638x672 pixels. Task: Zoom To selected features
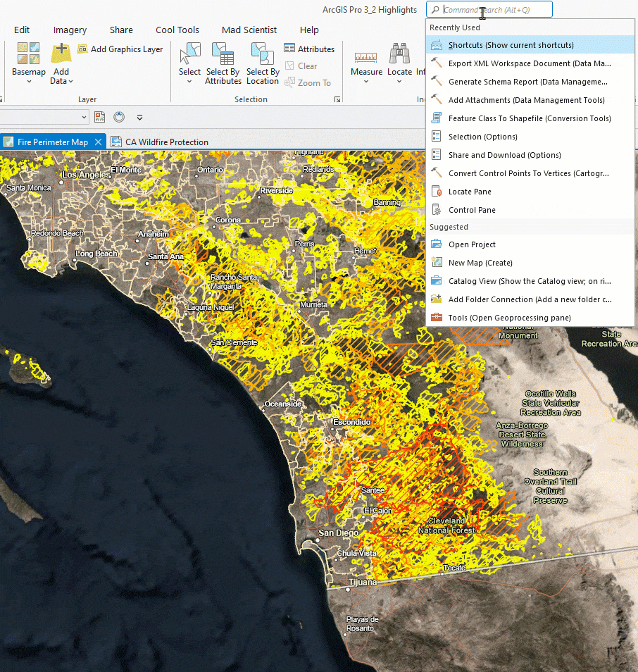[308, 82]
